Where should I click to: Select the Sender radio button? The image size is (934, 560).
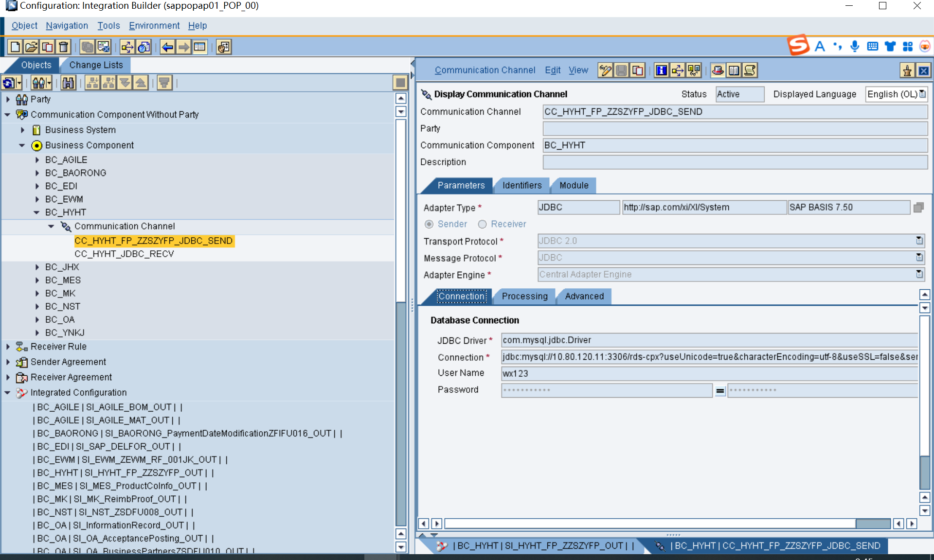pyautogui.click(x=429, y=224)
